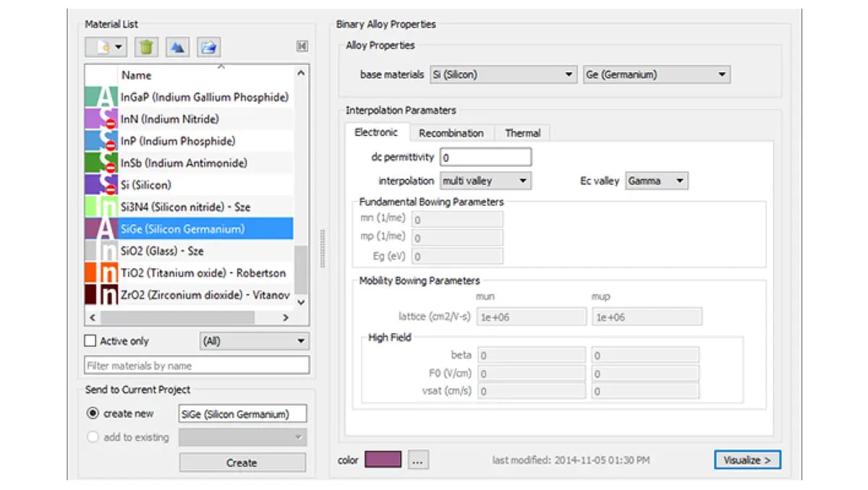Image resolution: width=868 pixels, height=490 pixels.
Task: Select 'InGaP (Indium Gallium Phosphide)' in the list
Action: (205, 98)
